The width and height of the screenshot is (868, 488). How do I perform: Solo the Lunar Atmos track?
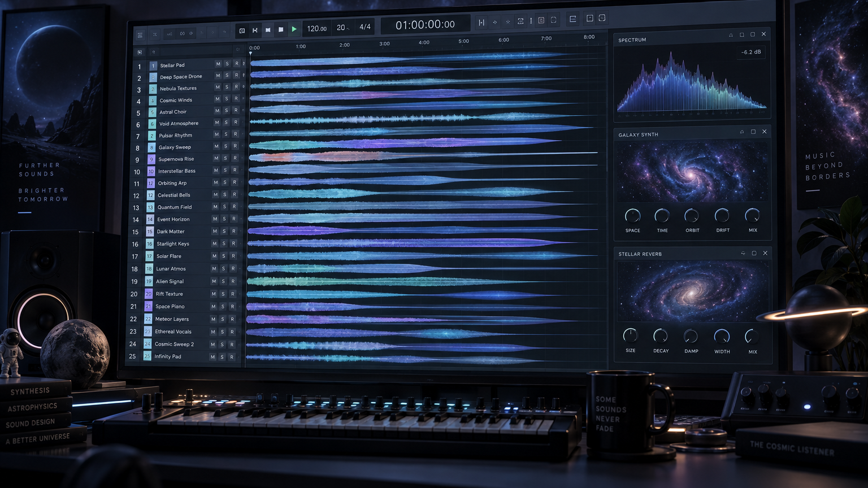tap(223, 269)
